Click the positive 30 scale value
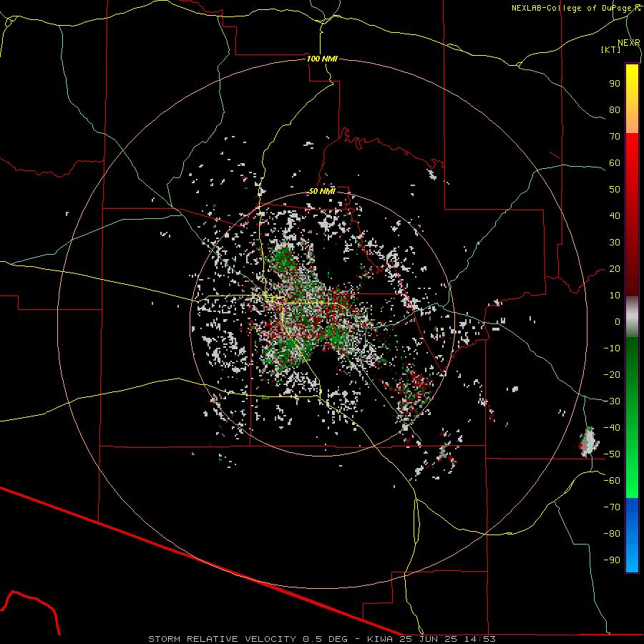Viewport: 644px width, 644px height. tap(615, 243)
